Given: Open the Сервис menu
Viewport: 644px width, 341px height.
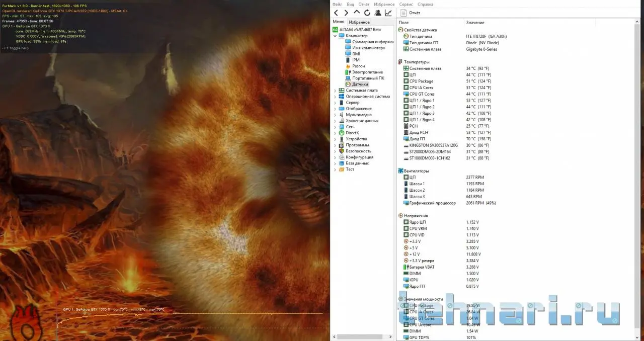Looking at the screenshot, I should 406,4.
